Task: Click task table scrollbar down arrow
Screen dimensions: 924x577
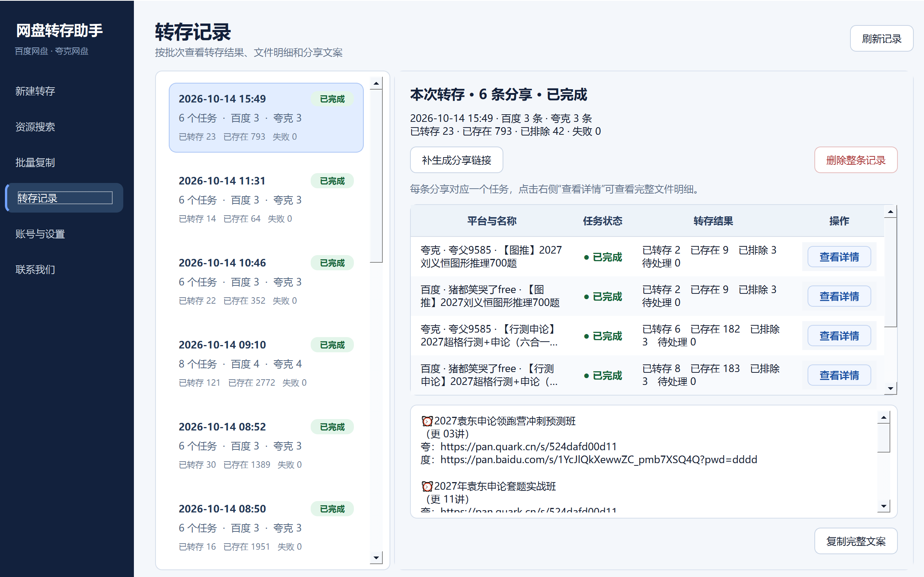Action: pyautogui.click(x=890, y=388)
